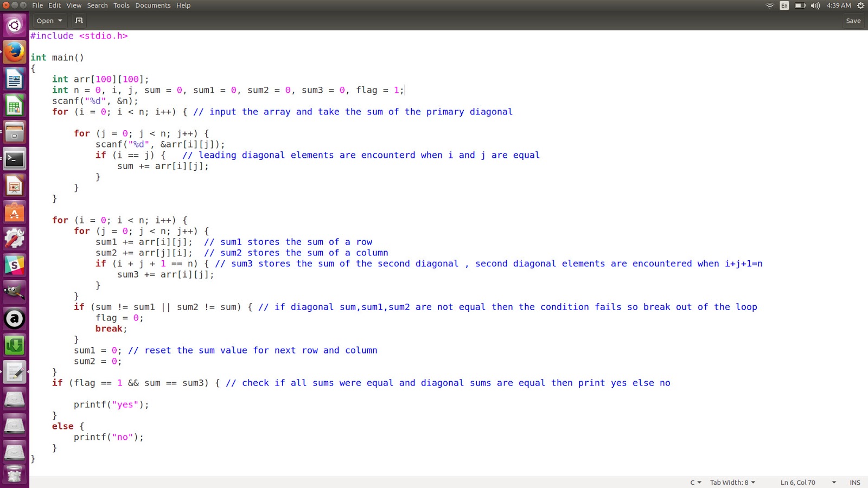Expand the Open file dropdown button
This screenshot has width=868, height=488.
click(x=49, y=21)
